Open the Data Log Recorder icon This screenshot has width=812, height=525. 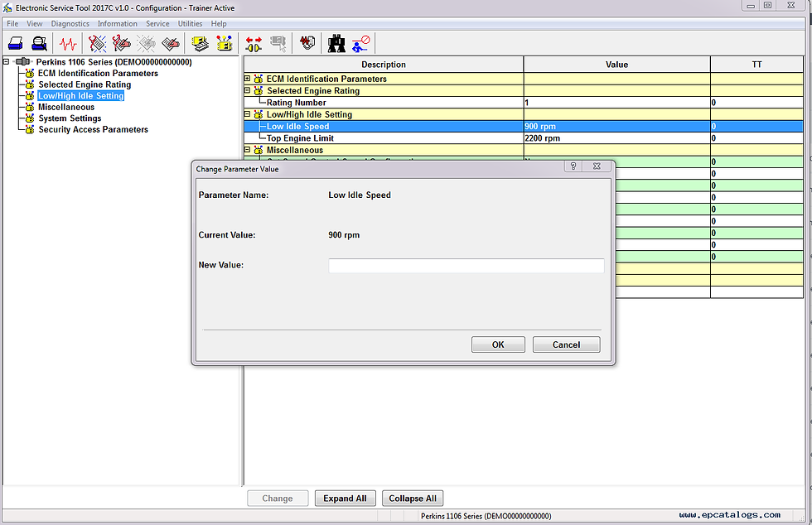tap(307, 42)
